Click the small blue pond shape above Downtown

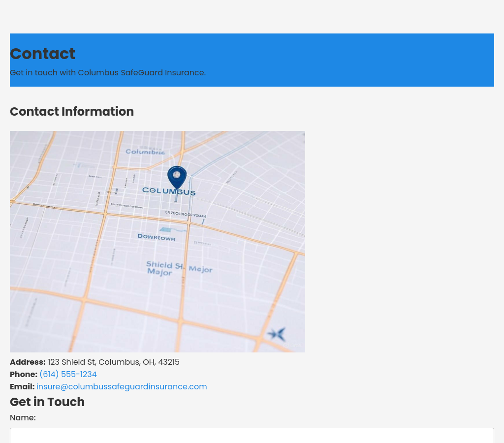pos(166,229)
